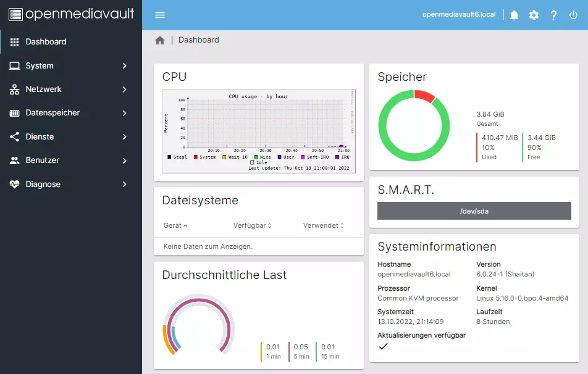Click openmediavault6.local in the top bar
Screen dimensions: 588x374
point(458,14)
